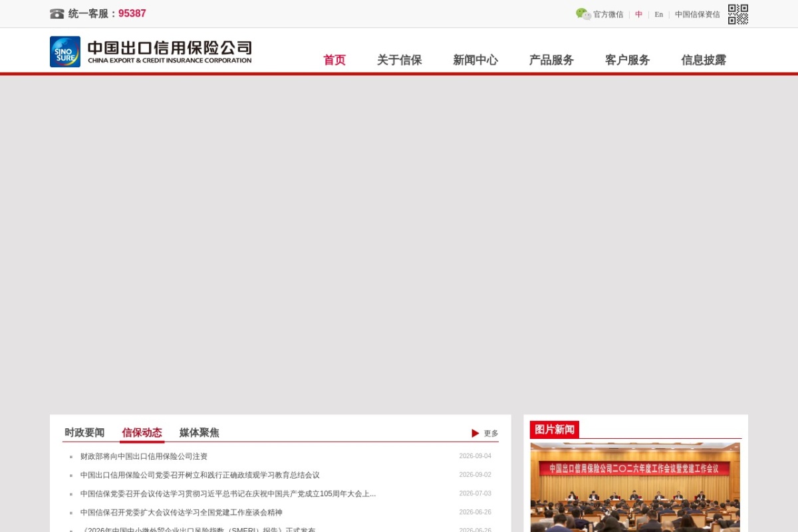Click the SINOSURE company logo
Viewport: 798px width, 532px height.
pos(151,52)
